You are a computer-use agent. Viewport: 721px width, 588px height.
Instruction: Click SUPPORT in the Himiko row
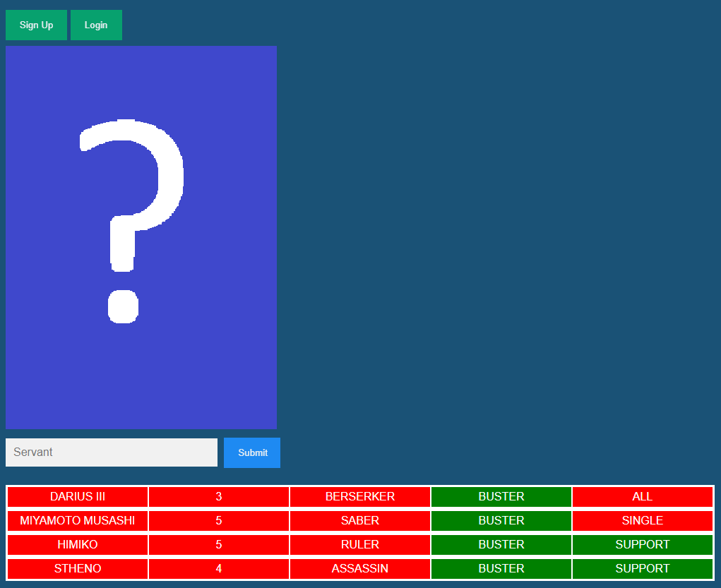[643, 544]
